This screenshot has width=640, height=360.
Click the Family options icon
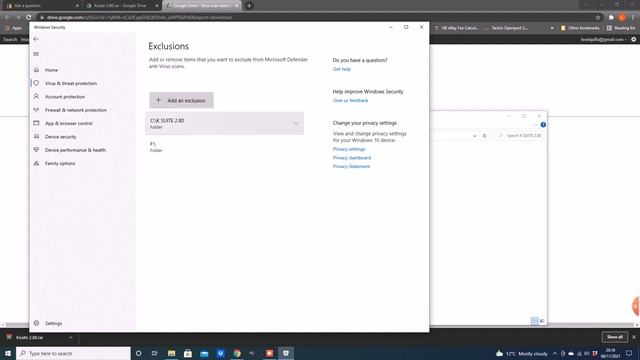[36, 163]
